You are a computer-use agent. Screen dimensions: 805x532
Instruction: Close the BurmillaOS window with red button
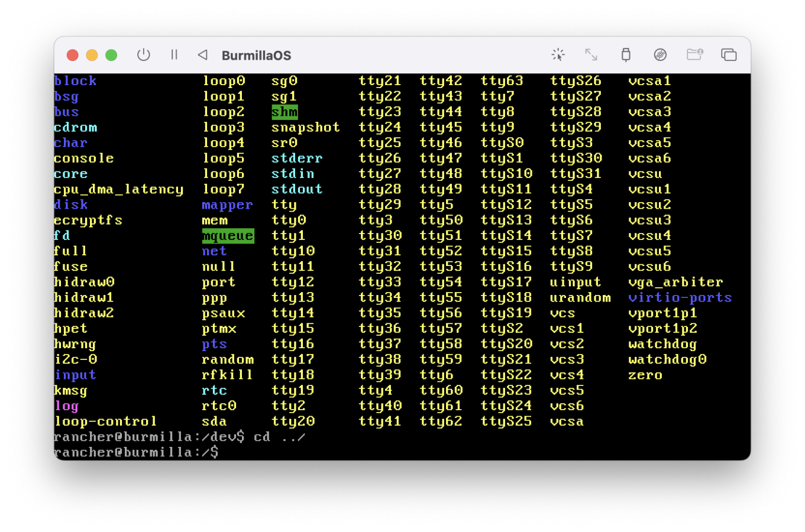pos(73,55)
